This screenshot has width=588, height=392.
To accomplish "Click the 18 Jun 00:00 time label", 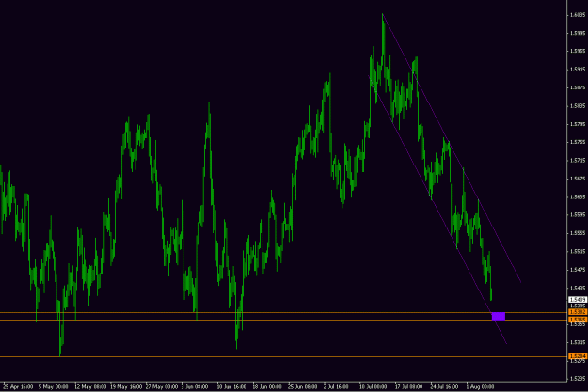I will tap(267, 386).
